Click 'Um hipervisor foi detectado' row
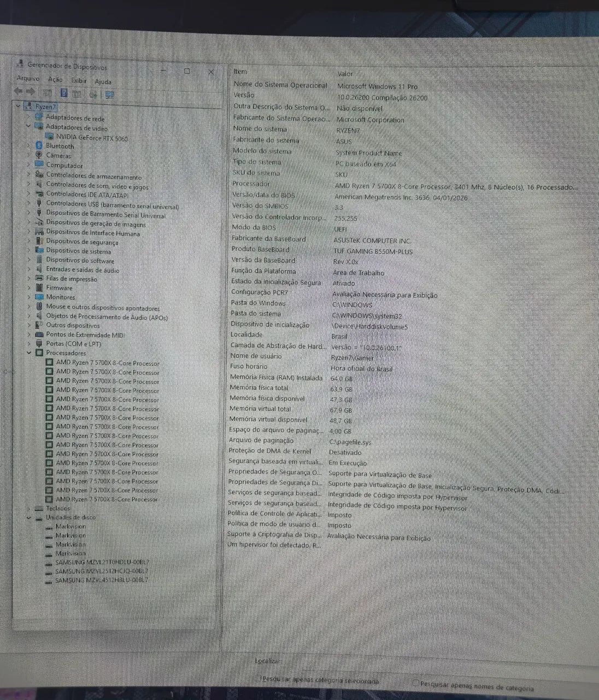This screenshot has height=700, width=599. point(273,545)
